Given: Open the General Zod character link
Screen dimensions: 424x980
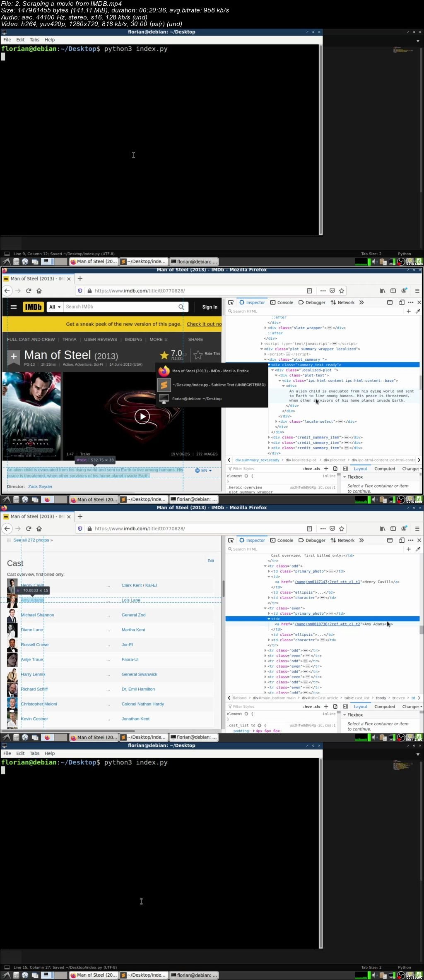Looking at the screenshot, I should pos(133,615).
